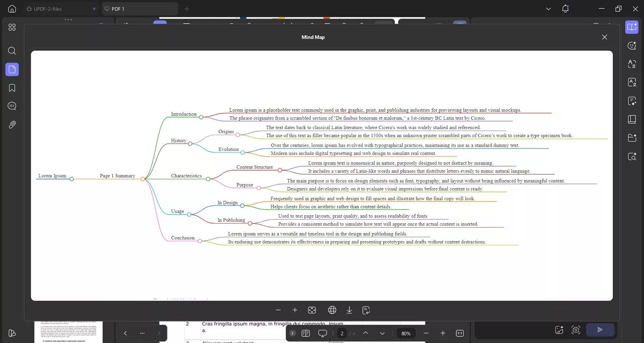Toggle two-page view mode
Image resolution: width=644 pixels, height=343 pixels.
point(306,333)
